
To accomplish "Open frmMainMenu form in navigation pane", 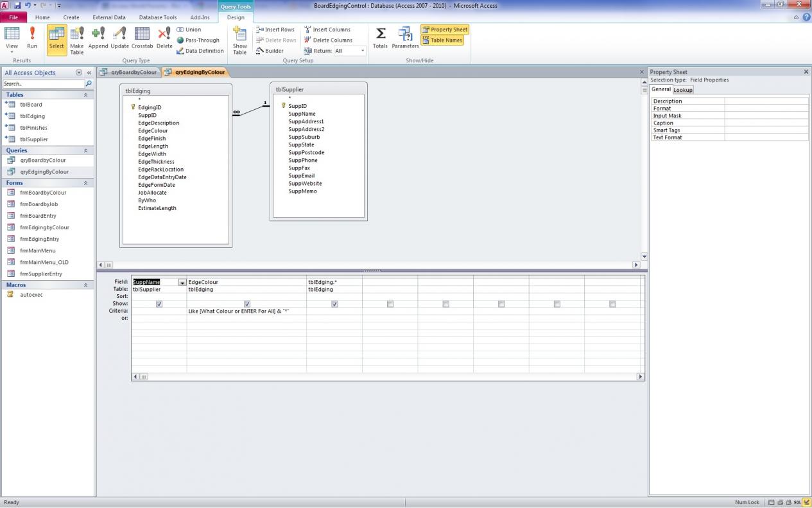I will point(38,250).
